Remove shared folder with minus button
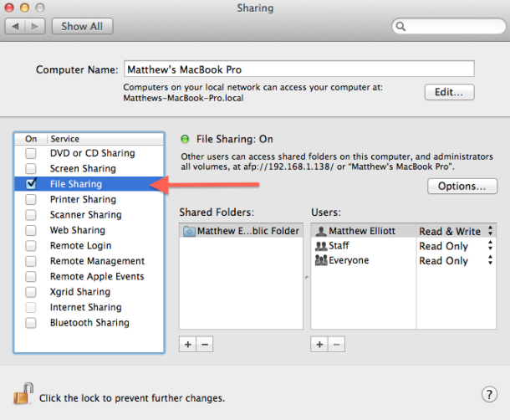 tap(204, 344)
